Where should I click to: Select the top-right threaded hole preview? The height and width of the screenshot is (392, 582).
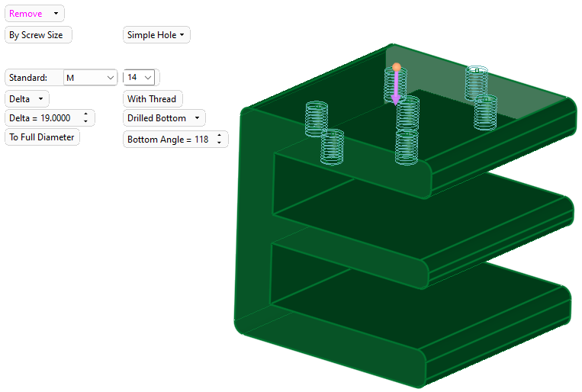coord(477,81)
